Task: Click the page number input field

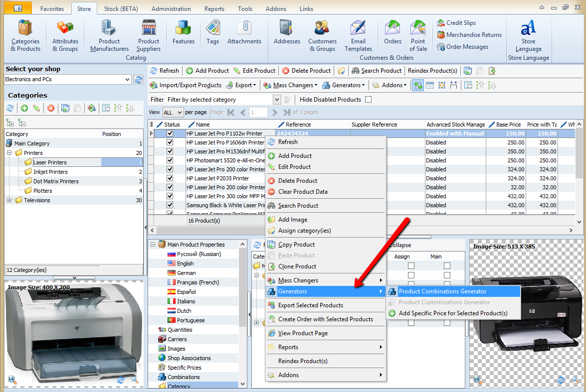Action: tap(258, 113)
